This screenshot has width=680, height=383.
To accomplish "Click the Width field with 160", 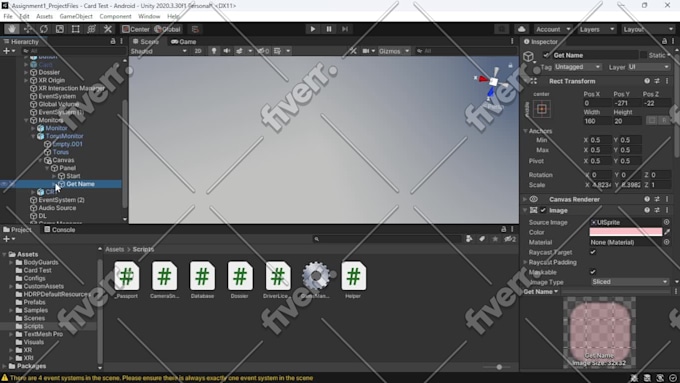I will point(597,121).
